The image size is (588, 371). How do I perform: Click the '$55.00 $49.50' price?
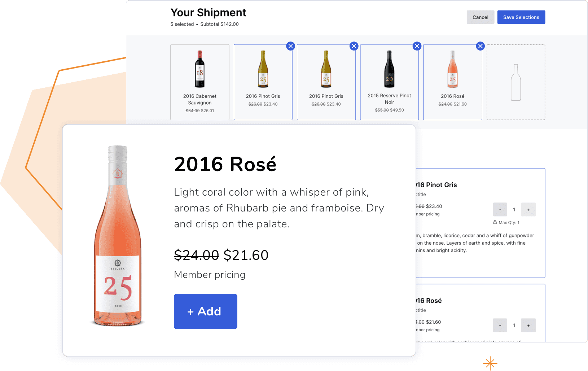pos(389,110)
